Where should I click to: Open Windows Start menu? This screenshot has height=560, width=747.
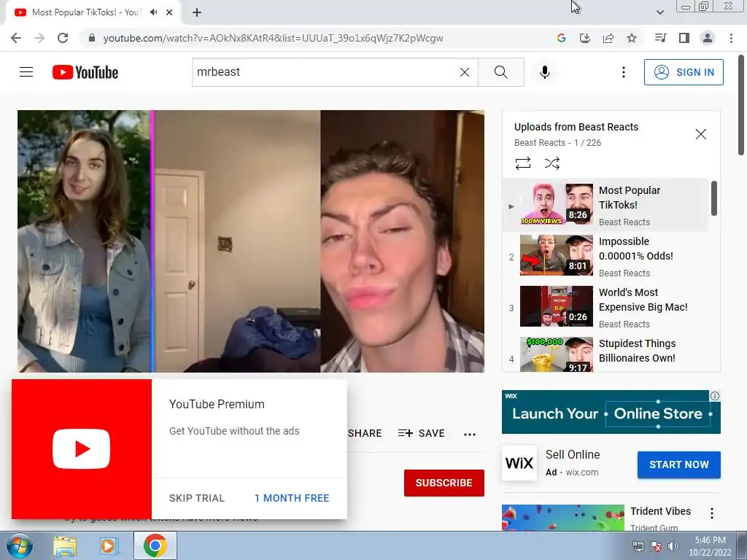point(19,545)
